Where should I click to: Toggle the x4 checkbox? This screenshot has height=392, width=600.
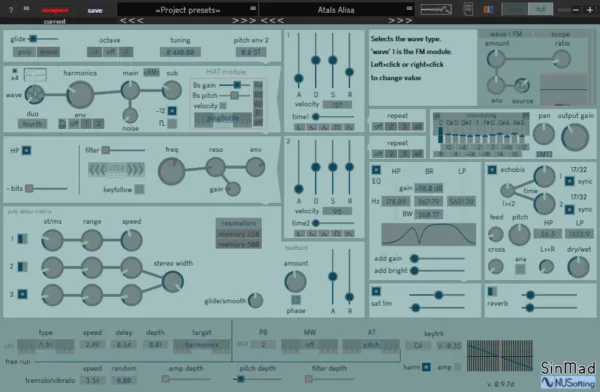pyautogui.click(x=15, y=71)
